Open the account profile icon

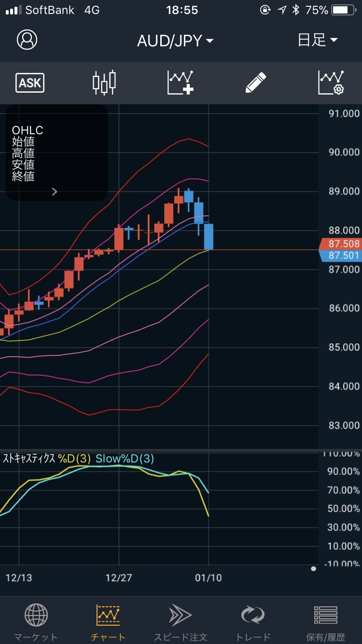point(27,40)
